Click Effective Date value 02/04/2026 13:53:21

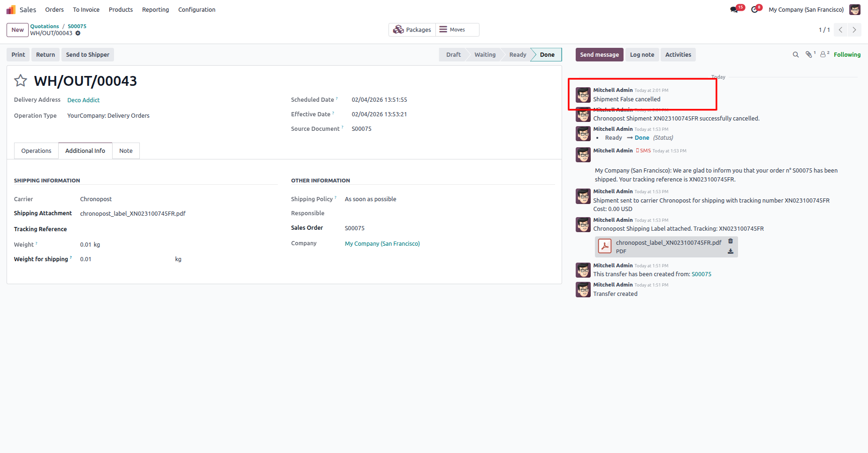[x=380, y=114]
